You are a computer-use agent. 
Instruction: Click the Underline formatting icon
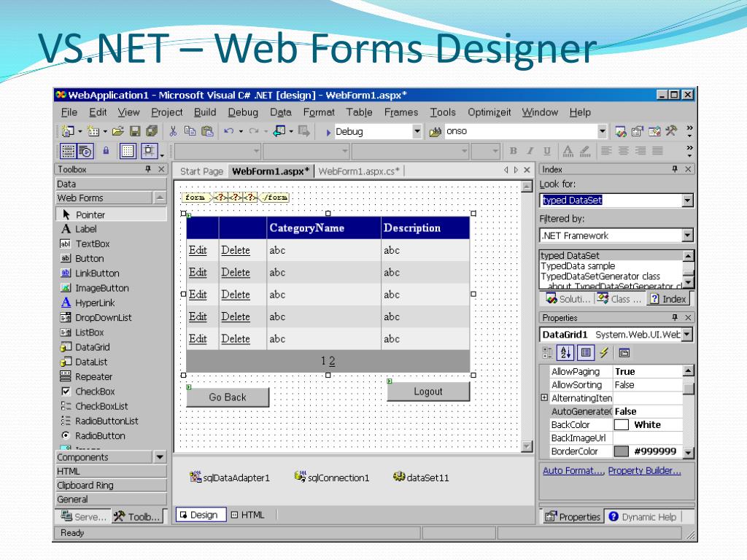[x=547, y=151]
